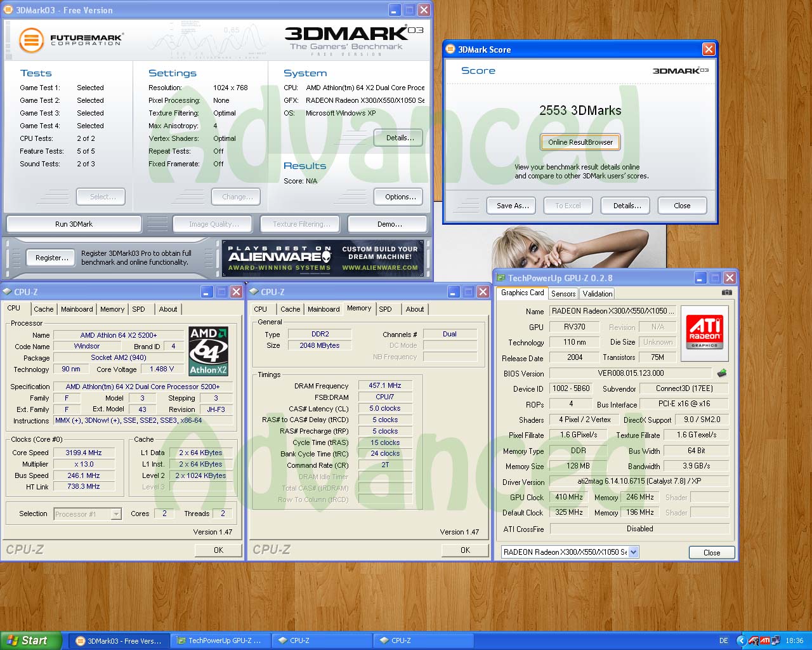Click the Driver Version field in GPU-Z
The height and width of the screenshot is (650, 812).
pyautogui.click(x=639, y=481)
